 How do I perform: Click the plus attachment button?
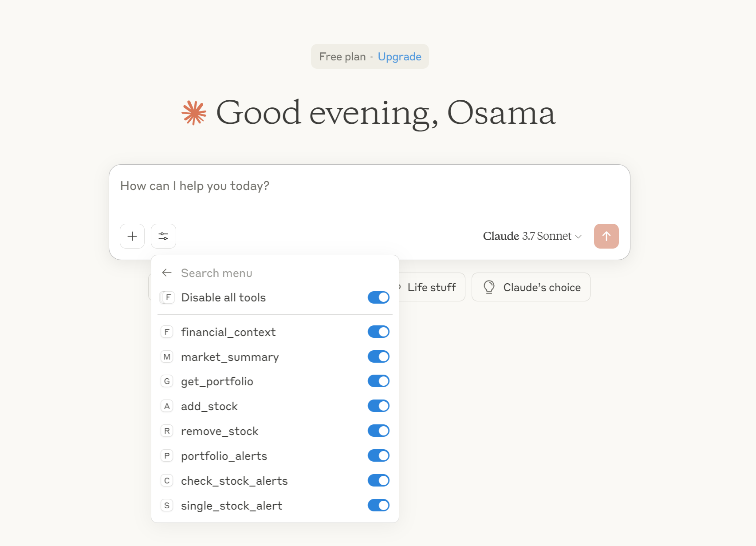click(x=132, y=236)
